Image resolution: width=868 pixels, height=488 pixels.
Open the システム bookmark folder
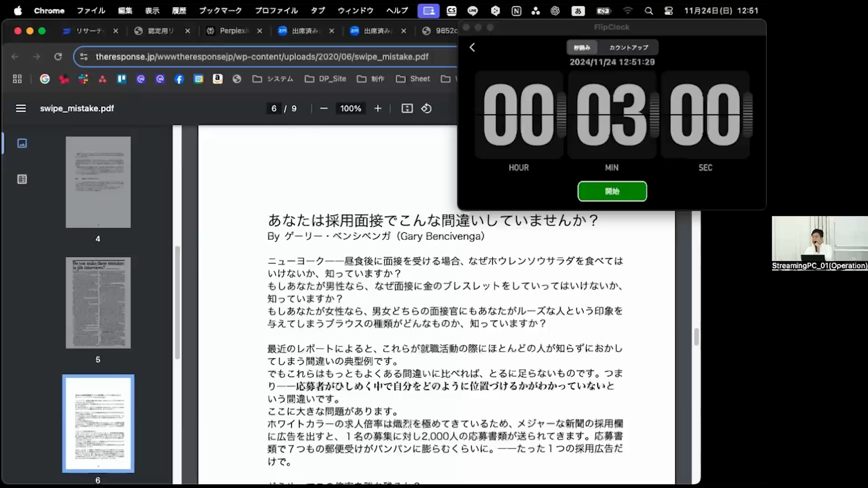coord(273,79)
